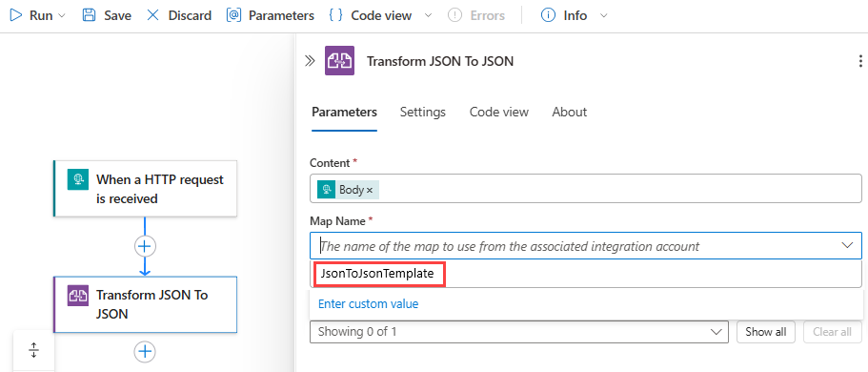The width and height of the screenshot is (868, 372).
Task: Click the Errors toolbar button
Action: click(476, 15)
